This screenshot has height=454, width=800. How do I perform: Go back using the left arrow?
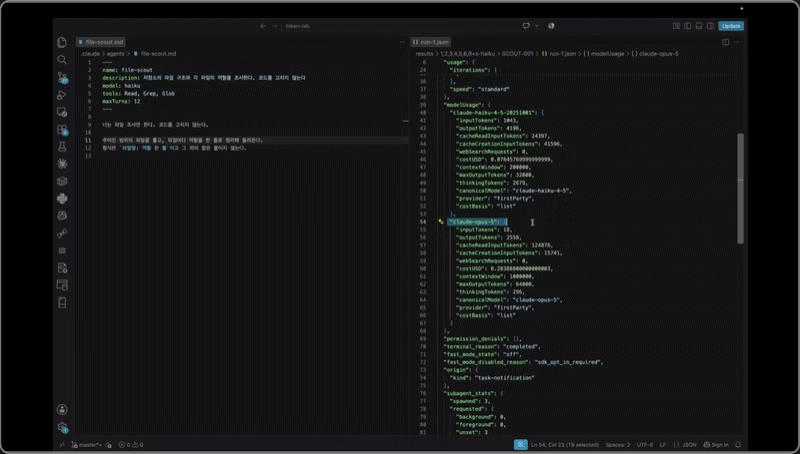(x=263, y=26)
